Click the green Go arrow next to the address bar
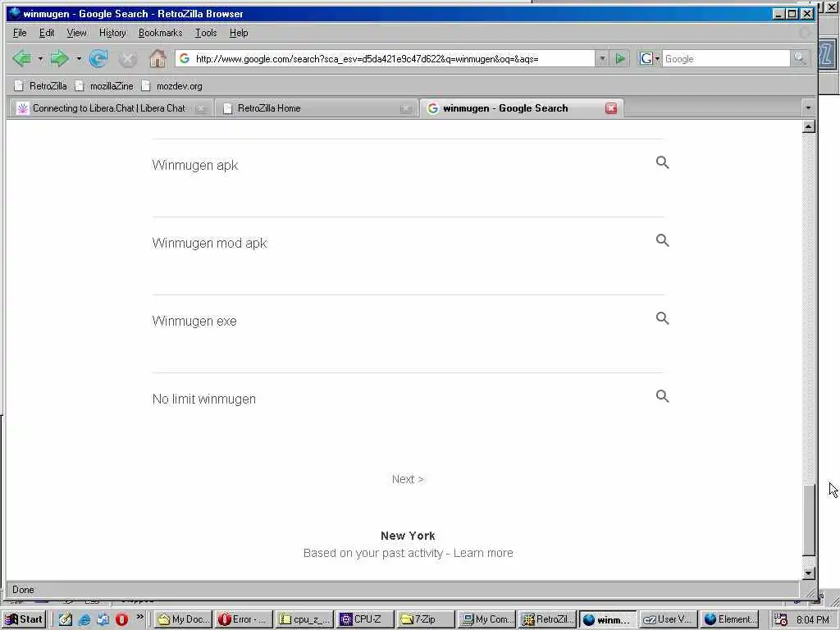 (x=620, y=58)
